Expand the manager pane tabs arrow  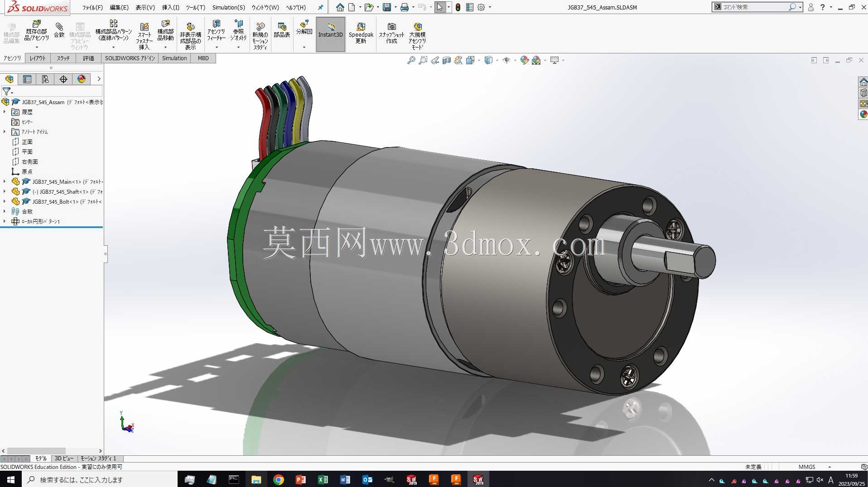click(99, 79)
